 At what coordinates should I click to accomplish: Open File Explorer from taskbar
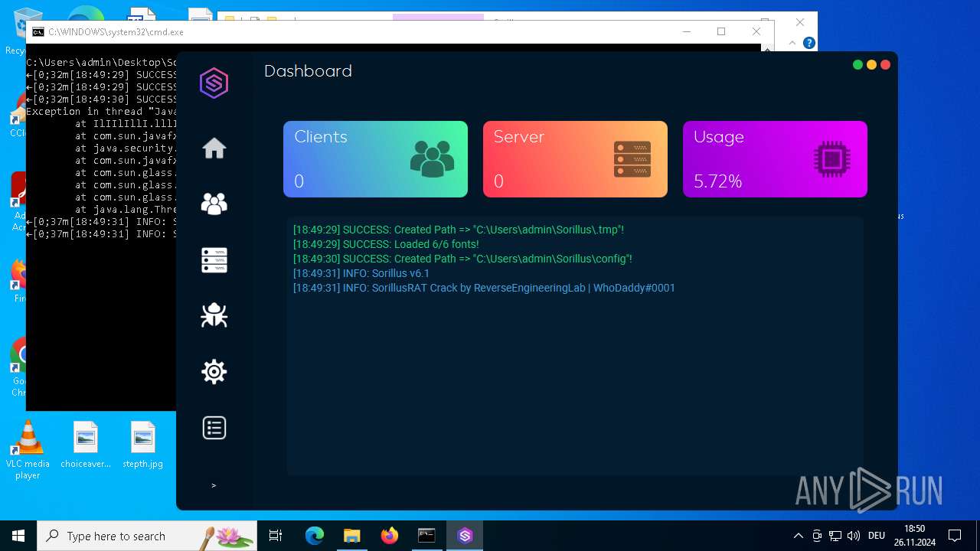(351, 536)
